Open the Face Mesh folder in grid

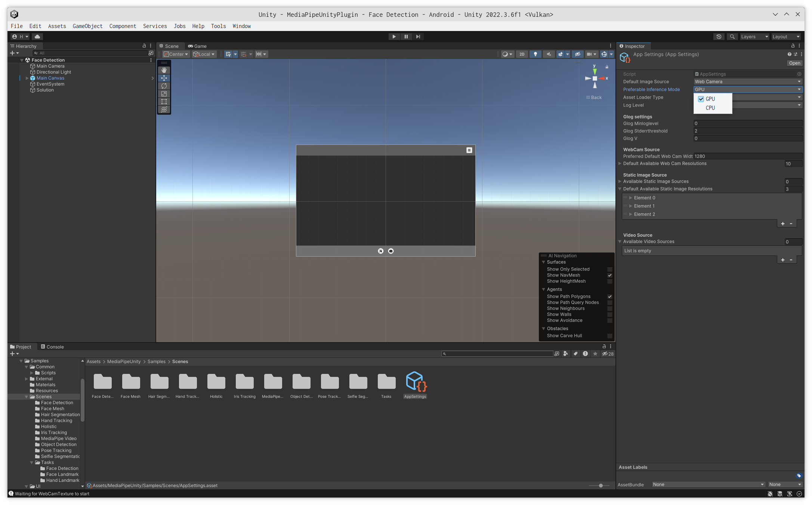(131, 382)
